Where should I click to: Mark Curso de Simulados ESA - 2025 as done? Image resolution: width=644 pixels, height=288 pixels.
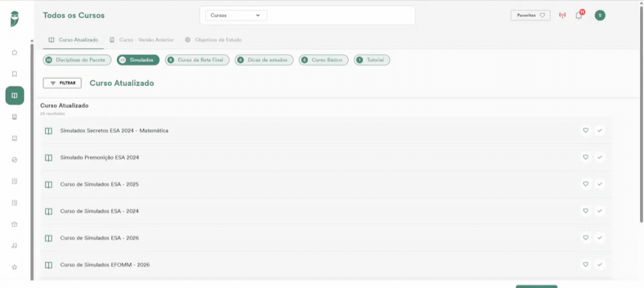(x=600, y=184)
